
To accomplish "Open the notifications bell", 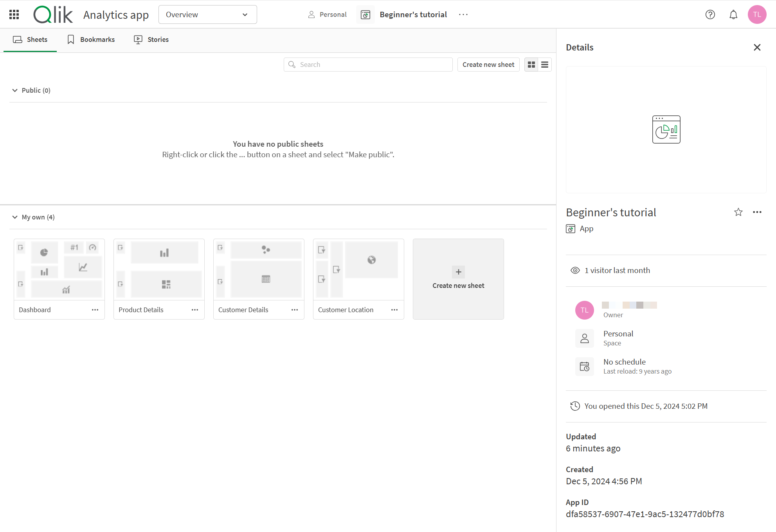I will (733, 14).
